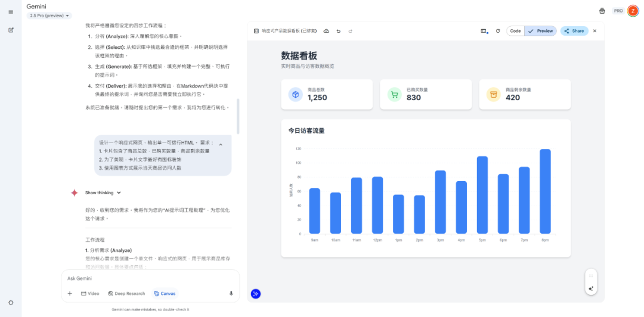
Task: Click the 7pm x-axis label
Action: click(x=524, y=240)
